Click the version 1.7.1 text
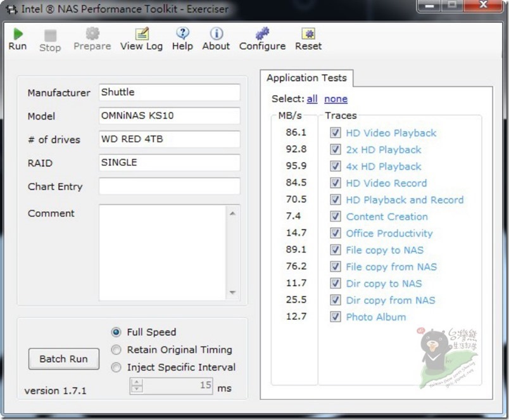 56,390
